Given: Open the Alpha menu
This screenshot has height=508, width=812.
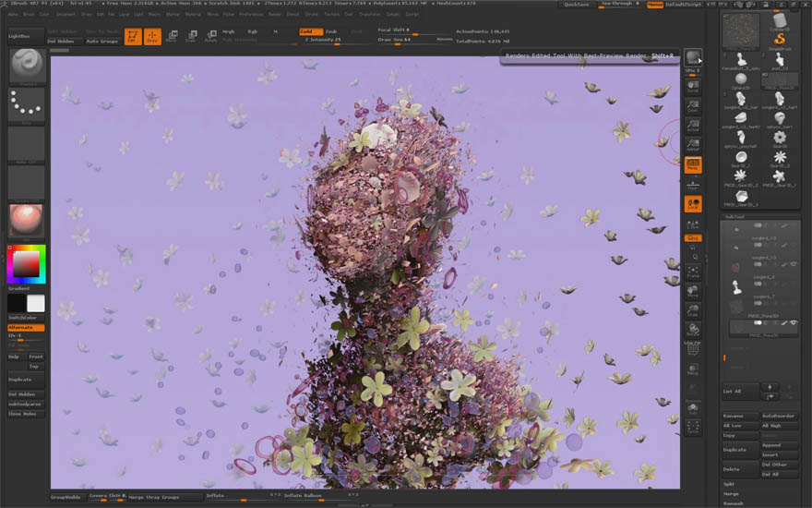Looking at the screenshot, I should (12, 15).
